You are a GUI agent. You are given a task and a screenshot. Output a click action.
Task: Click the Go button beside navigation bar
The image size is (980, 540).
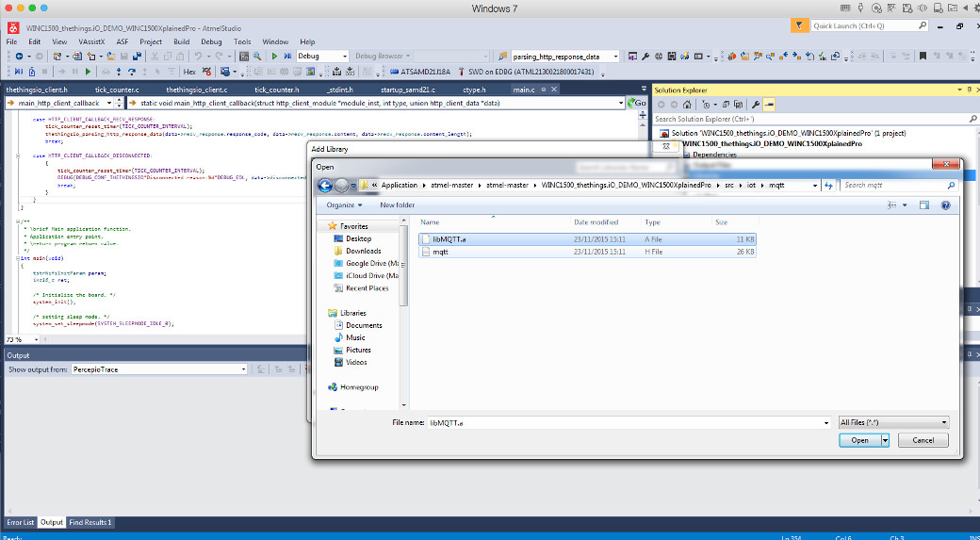coord(636,103)
